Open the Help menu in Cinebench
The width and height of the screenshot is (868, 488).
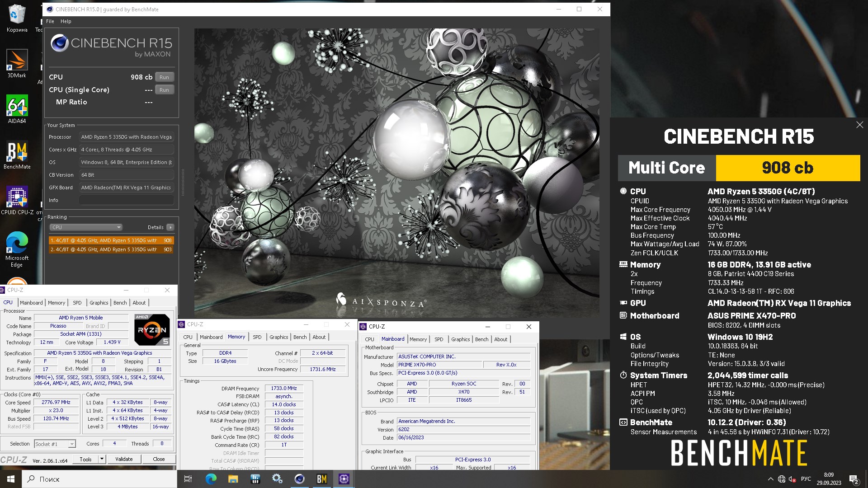pos(66,21)
